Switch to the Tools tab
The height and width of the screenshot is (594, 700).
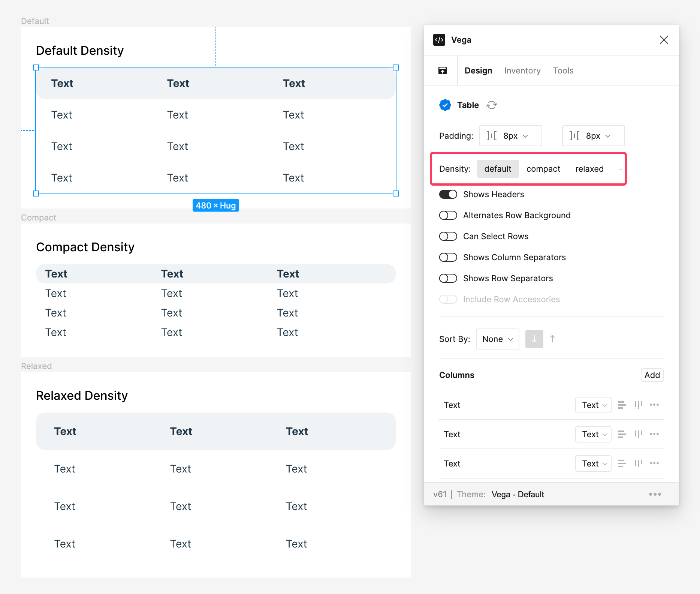tap(563, 70)
